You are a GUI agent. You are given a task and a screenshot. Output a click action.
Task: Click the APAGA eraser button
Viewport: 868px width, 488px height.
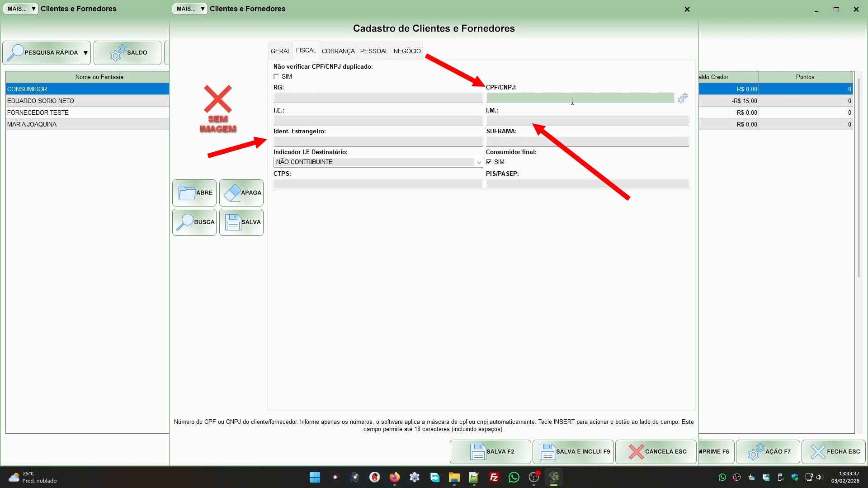241,193
